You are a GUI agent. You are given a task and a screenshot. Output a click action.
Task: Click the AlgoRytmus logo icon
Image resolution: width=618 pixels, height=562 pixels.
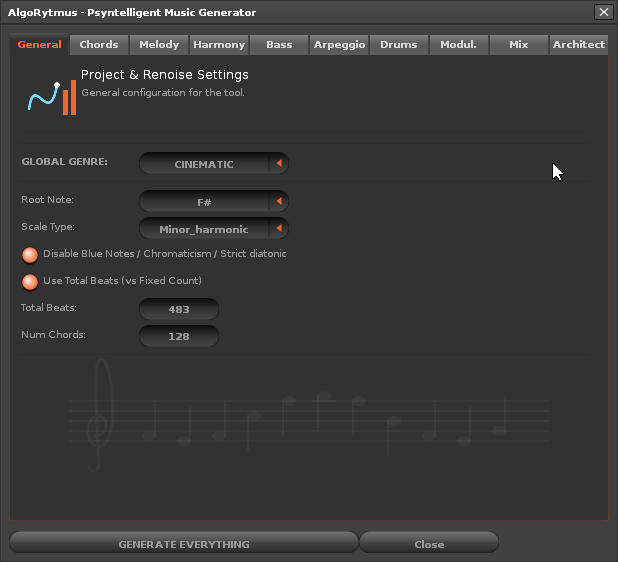pyautogui.click(x=50, y=96)
